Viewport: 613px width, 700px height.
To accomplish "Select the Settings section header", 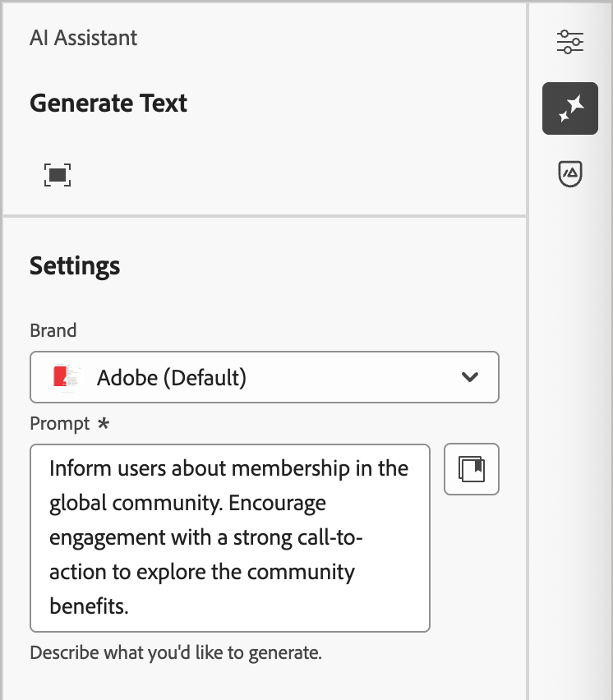I will 75,265.
